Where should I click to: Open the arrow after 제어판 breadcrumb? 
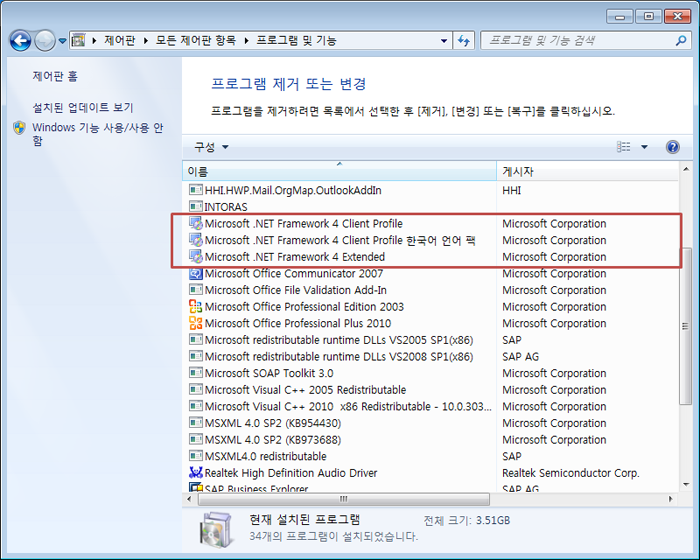(146, 41)
